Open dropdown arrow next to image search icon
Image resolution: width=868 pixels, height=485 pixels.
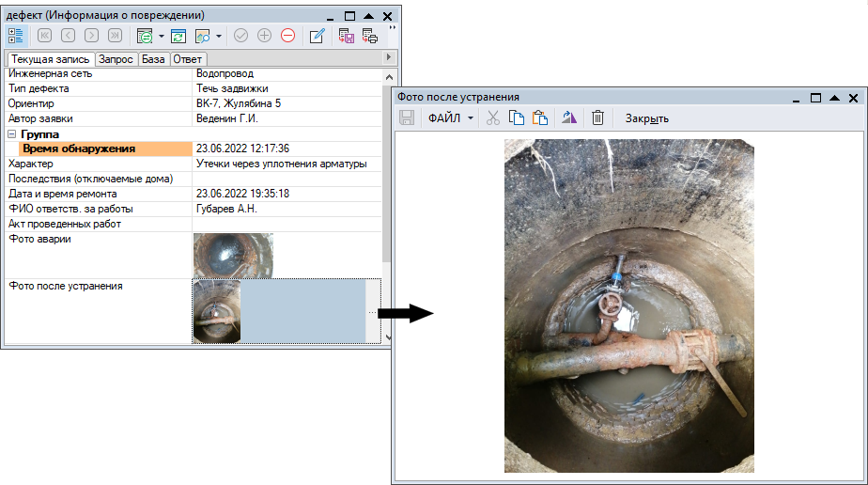click(x=219, y=36)
